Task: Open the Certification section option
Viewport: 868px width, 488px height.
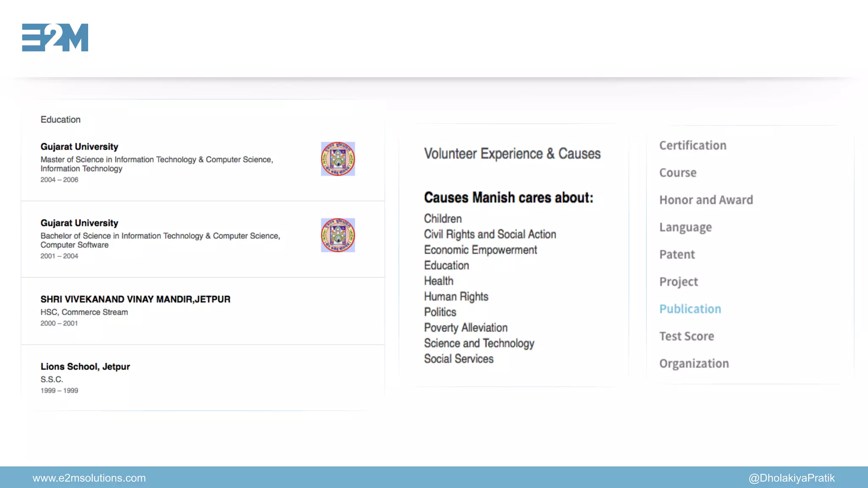Action: pos(693,145)
